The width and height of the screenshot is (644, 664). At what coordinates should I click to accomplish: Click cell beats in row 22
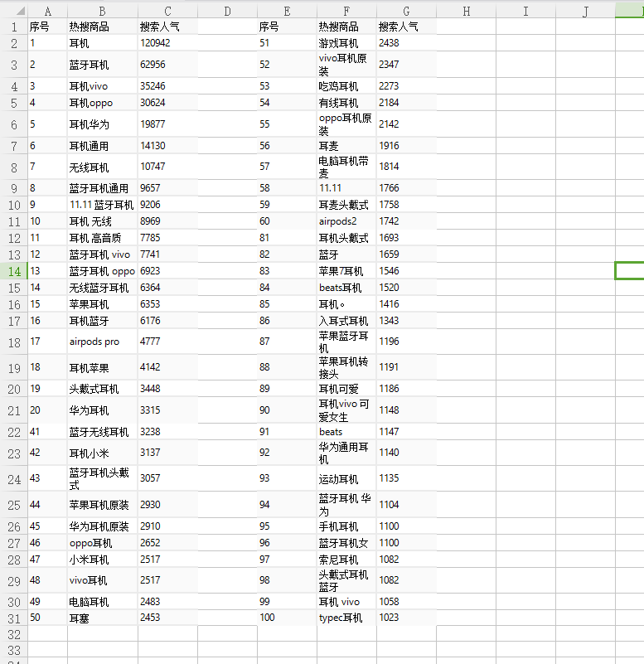[x=346, y=432]
